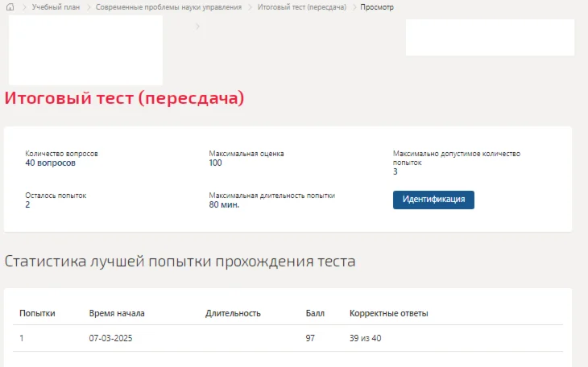Open the attempt dated 07-03-2025
588x367 pixels.
(110, 338)
